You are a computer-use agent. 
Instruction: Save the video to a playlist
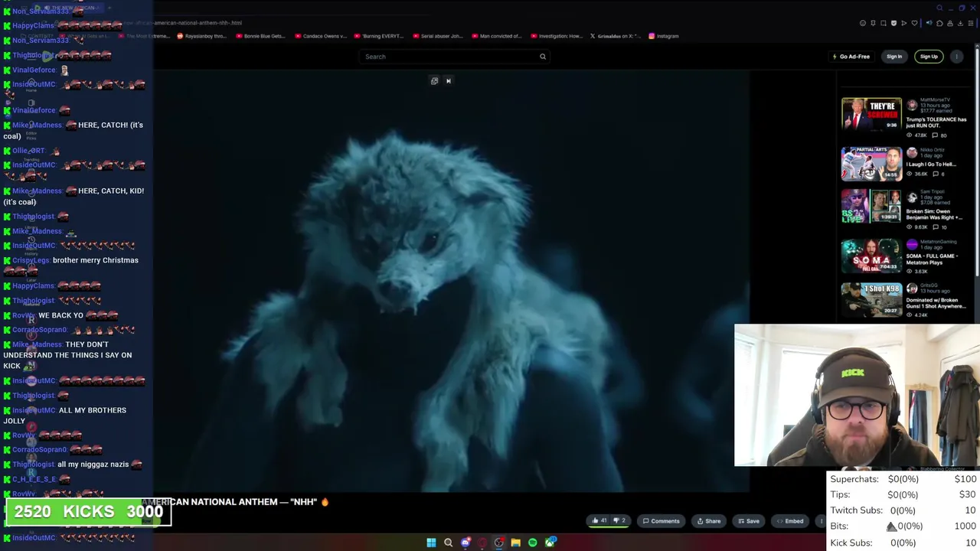(748, 521)
